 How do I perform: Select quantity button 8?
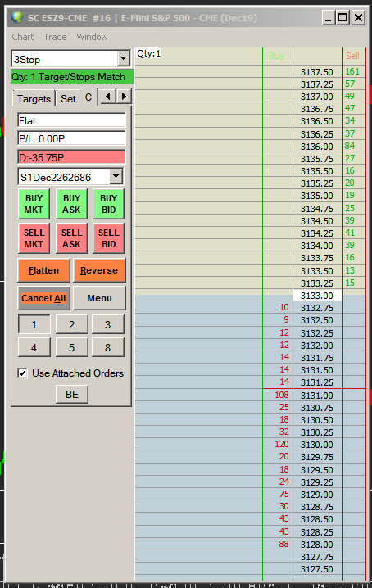tap(107, 347)
